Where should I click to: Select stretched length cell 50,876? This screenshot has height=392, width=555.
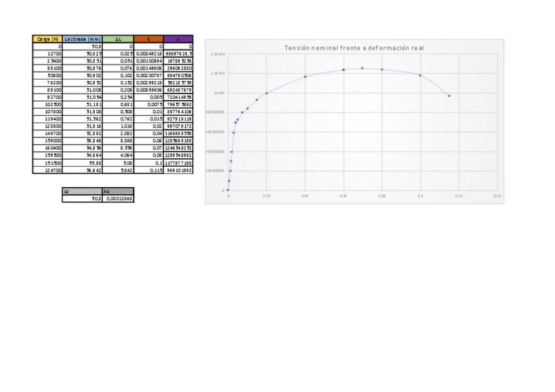coord(82,68)
